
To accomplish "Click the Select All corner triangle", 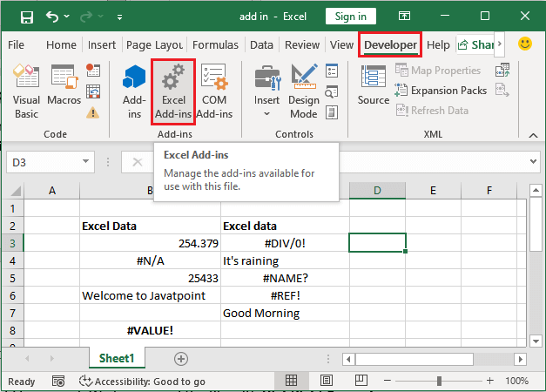I will (16, 191).
